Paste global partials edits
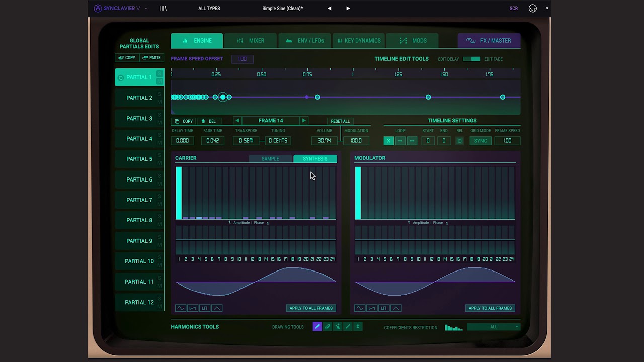Screen dimensions: 644x362 point(151,58)
